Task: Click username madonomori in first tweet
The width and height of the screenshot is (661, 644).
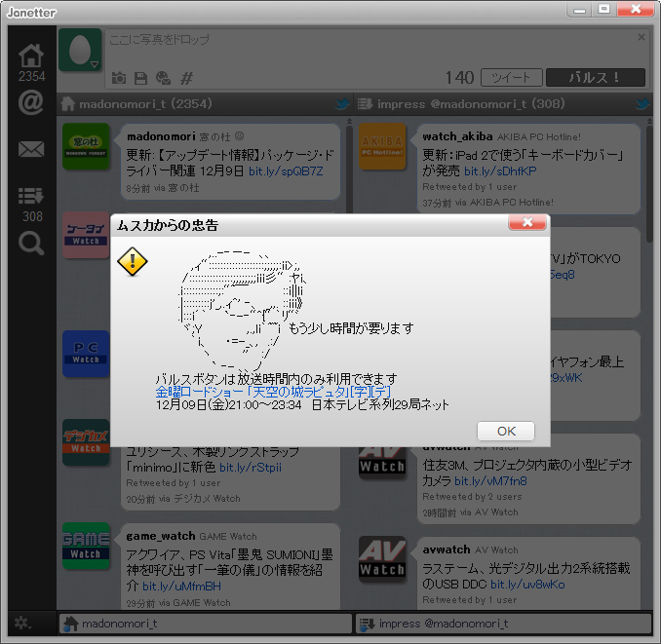Action: (x=161, y=136)
